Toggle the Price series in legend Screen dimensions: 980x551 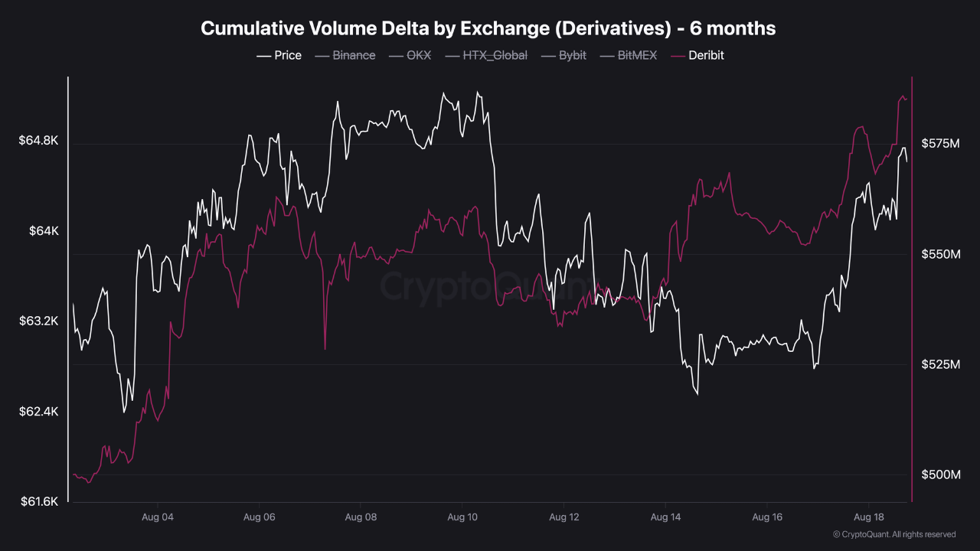click(279, 55)
